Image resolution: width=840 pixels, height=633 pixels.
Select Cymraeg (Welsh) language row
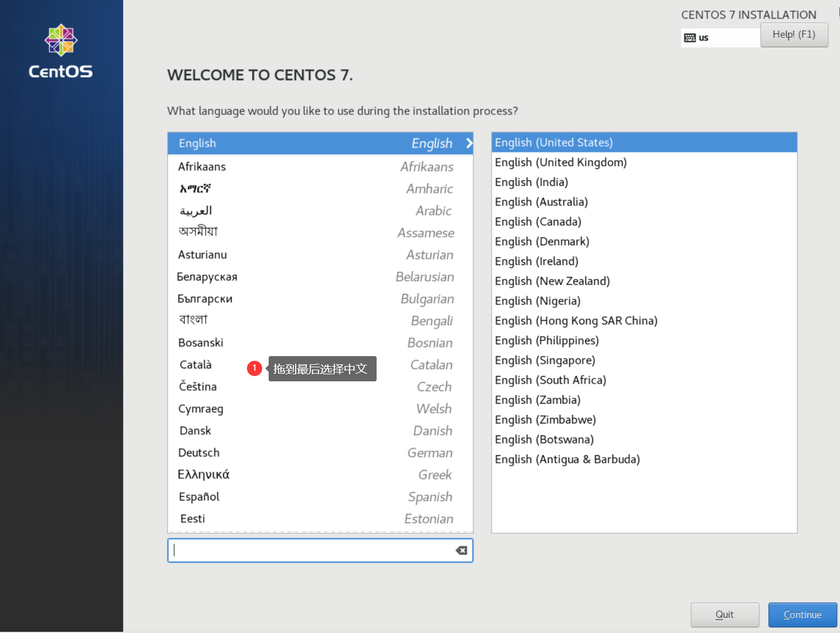[320, 409]
